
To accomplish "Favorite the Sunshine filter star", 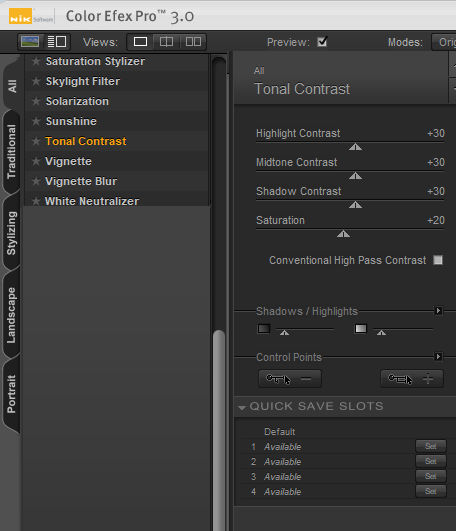I will tap(36, 121).
